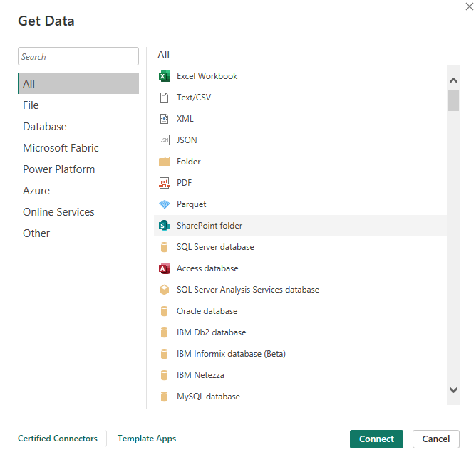Pick XML from the list
Screen dimensions: 476x462
tap(185, 119)
